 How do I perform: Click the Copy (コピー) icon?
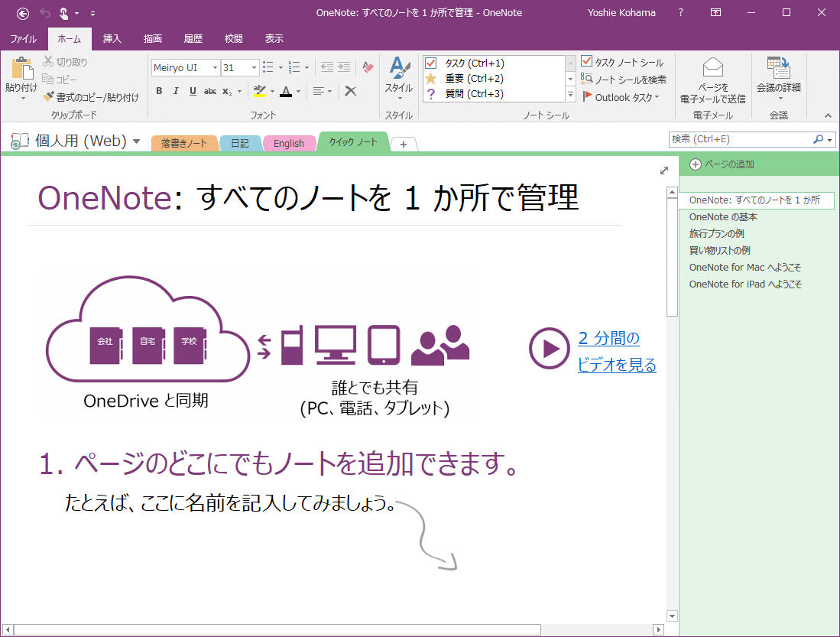47,79
